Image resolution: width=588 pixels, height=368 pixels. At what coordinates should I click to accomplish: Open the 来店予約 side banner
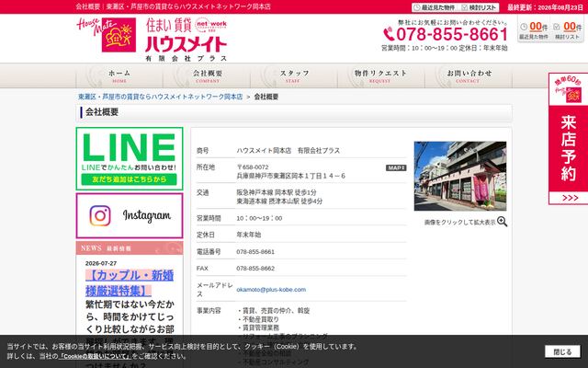coord(568,139)
